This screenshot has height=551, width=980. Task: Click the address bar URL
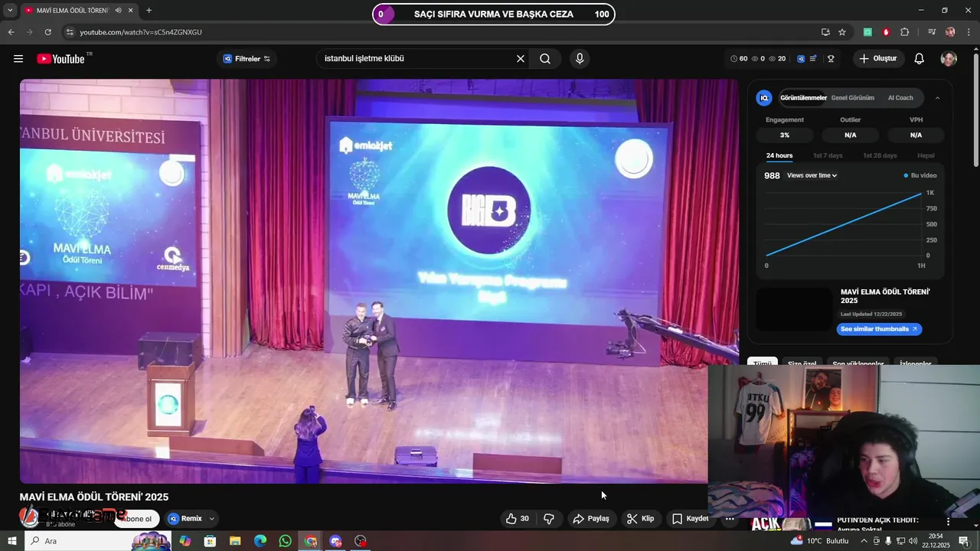coord(141,32)
